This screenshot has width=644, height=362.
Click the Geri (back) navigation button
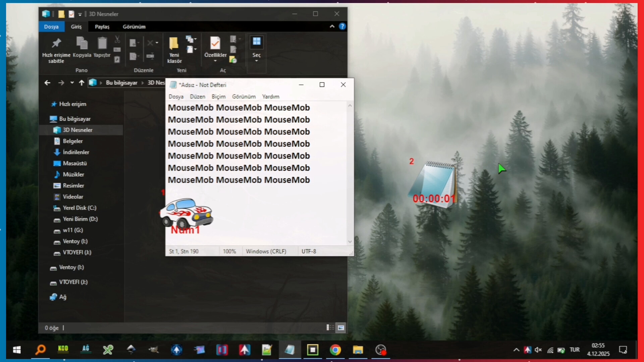[x=47, y=83]
